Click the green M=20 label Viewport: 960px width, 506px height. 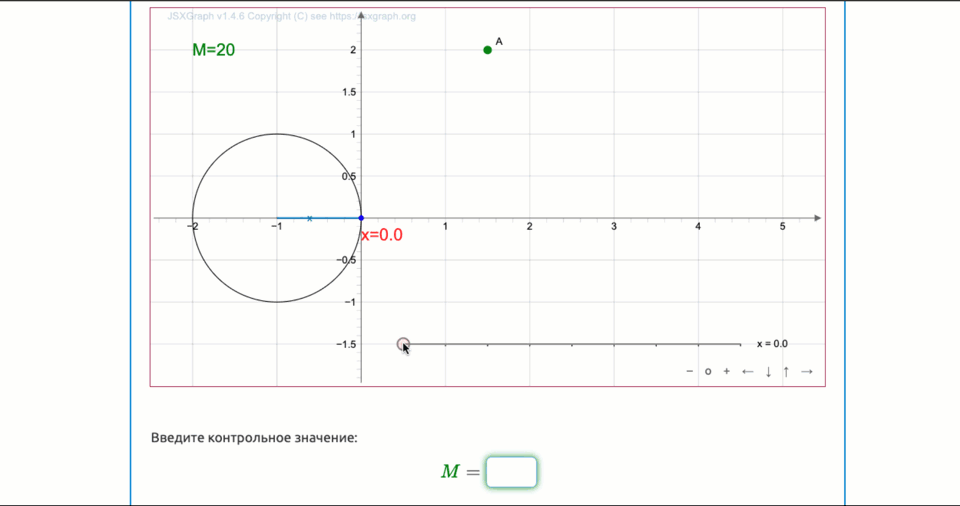[x=214, y=50]
